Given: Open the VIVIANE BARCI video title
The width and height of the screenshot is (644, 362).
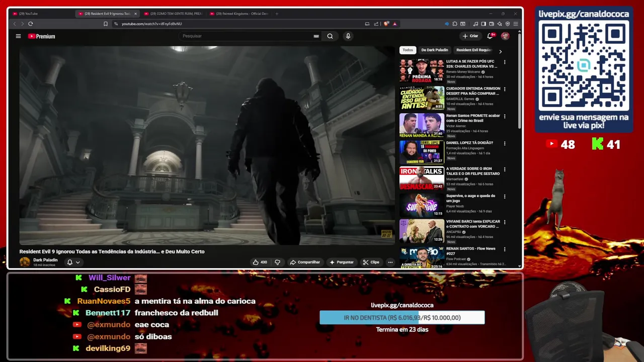Looking at the screenshot, I should tap(473, 224).
